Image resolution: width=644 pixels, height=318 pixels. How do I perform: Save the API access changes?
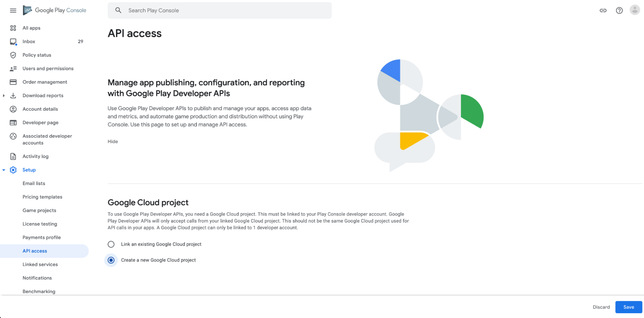[x=628, y=307]
